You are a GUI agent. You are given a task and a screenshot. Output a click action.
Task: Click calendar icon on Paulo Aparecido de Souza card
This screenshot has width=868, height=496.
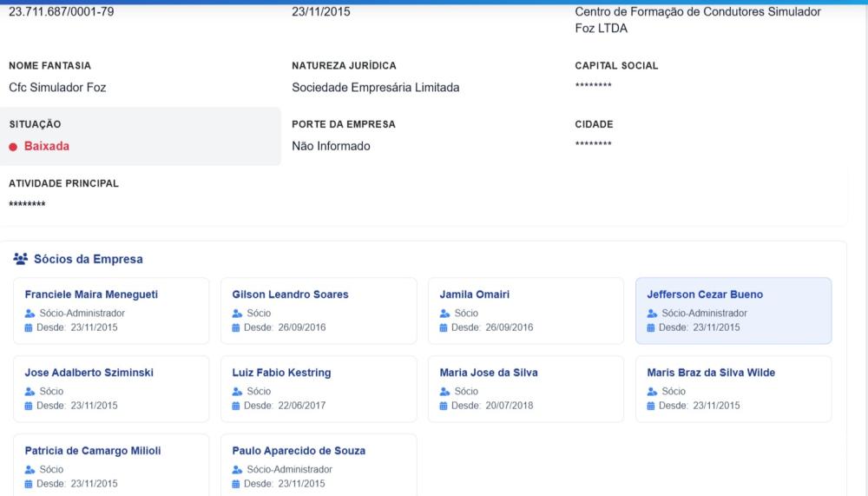click(236, 484)
